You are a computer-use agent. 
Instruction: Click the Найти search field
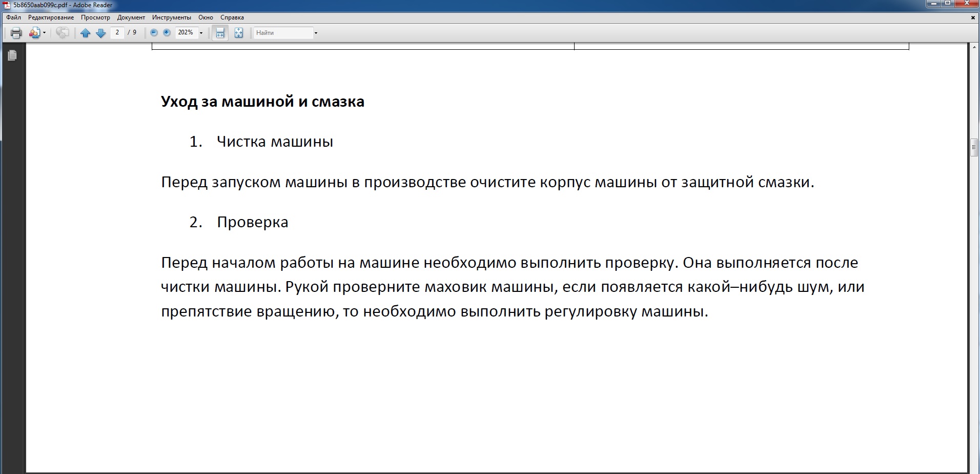point(283,33)
